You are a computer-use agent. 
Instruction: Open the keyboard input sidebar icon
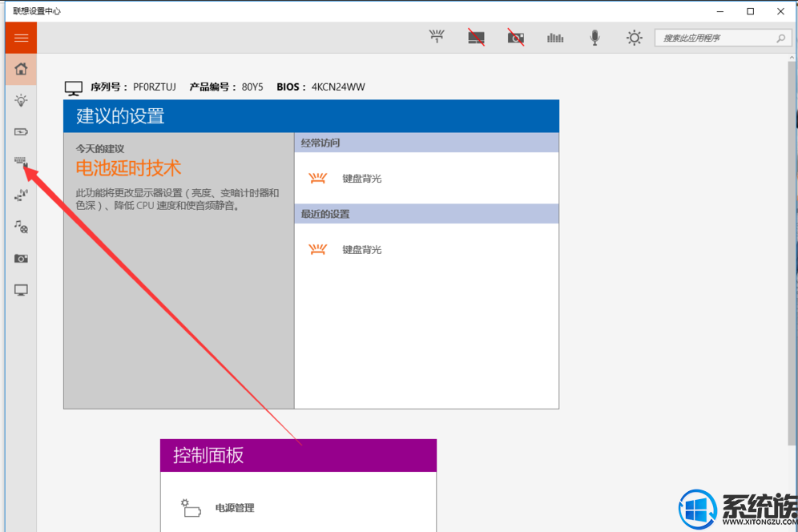[21, 162]
